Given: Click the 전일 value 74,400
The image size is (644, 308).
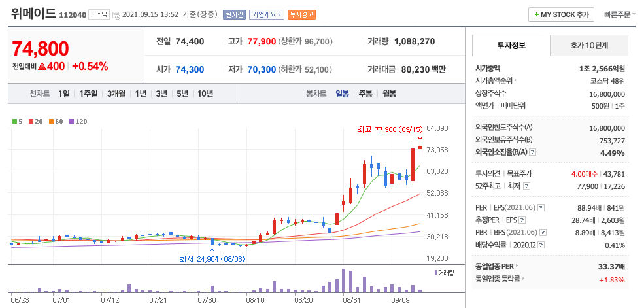Looking at the screenshot, I should click(190, 41).
